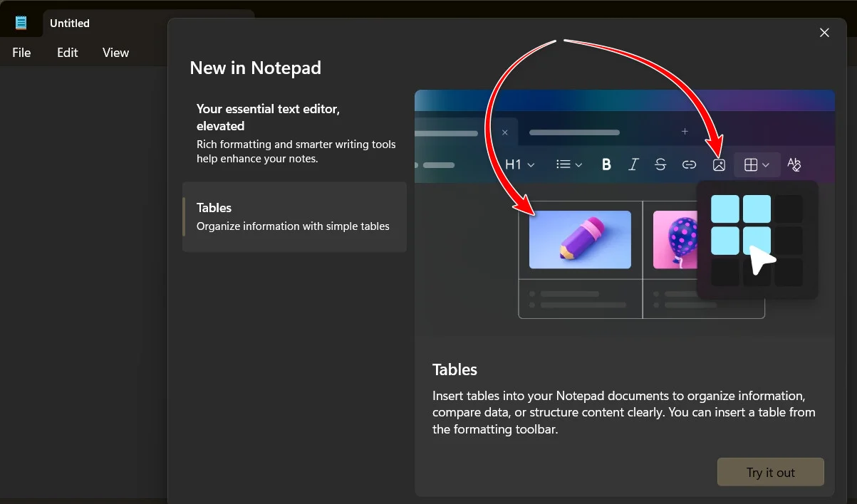The height and width of the screenshot is (504, 857).
Task: Click the Tables heading text
Action: click(x=455, y=369)
